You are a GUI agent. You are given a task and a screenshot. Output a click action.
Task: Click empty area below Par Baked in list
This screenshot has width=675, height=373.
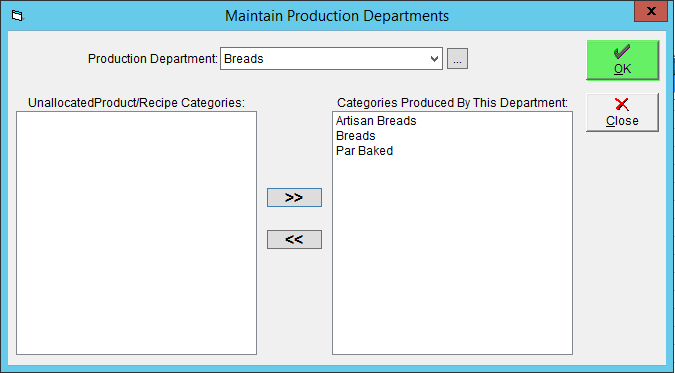coord(452,256)
